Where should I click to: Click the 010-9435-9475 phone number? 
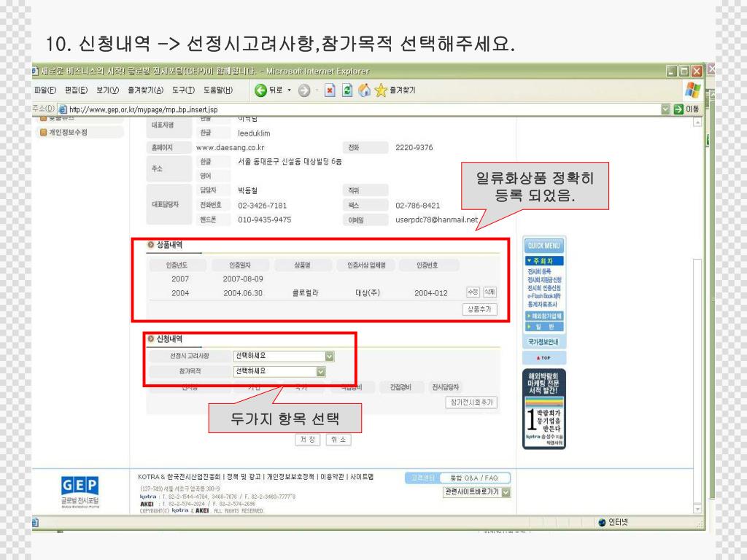[264, 219]
